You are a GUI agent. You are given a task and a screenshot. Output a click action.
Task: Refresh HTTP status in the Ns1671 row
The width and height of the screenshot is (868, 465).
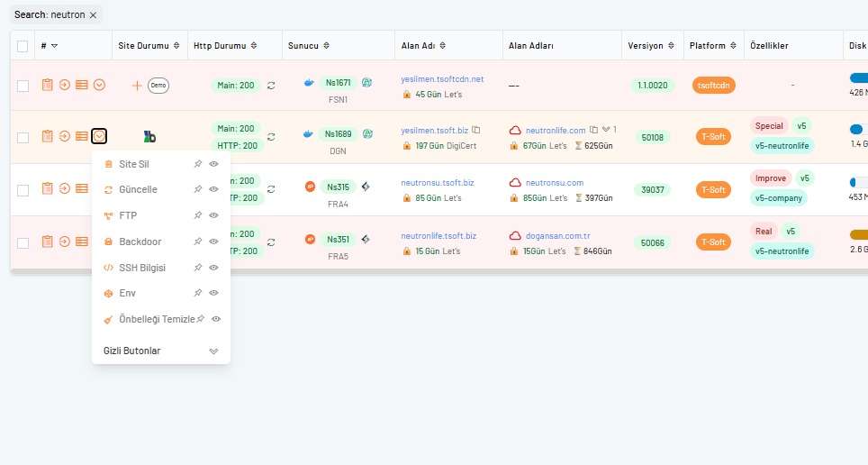[271, 86]
